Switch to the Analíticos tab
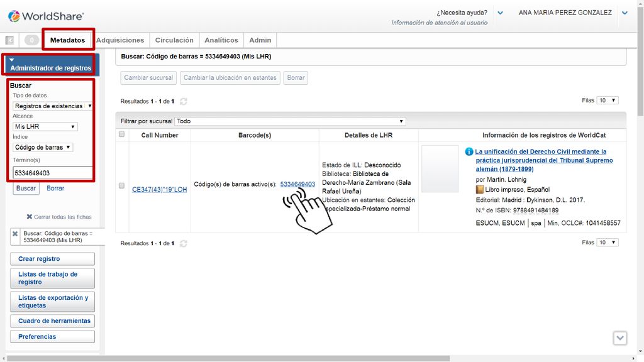This screenshot has width=644, height=362. [x=221, y=40]
